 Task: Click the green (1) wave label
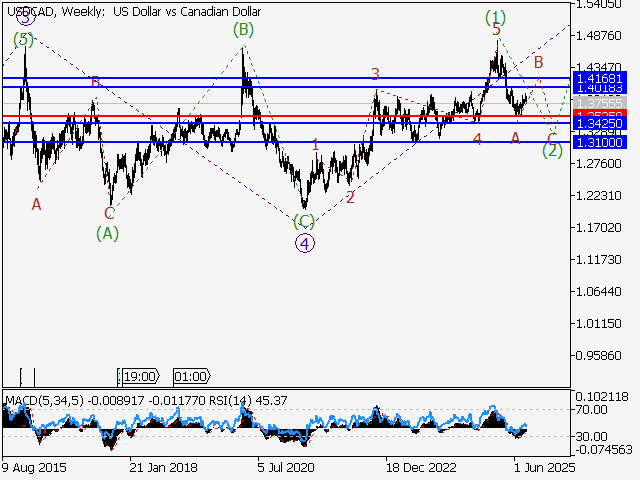496,17
